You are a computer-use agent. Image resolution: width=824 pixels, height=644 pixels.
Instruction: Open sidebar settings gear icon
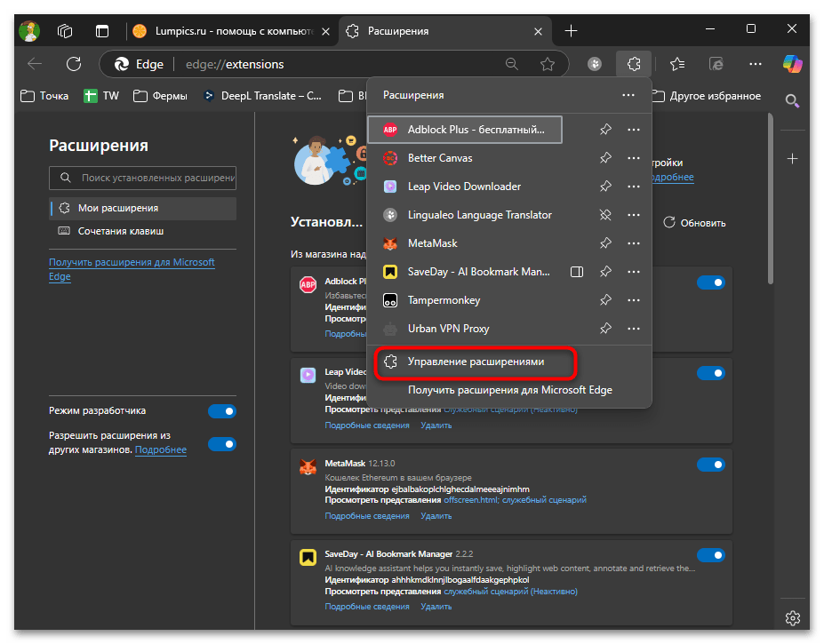click(793, 618)
